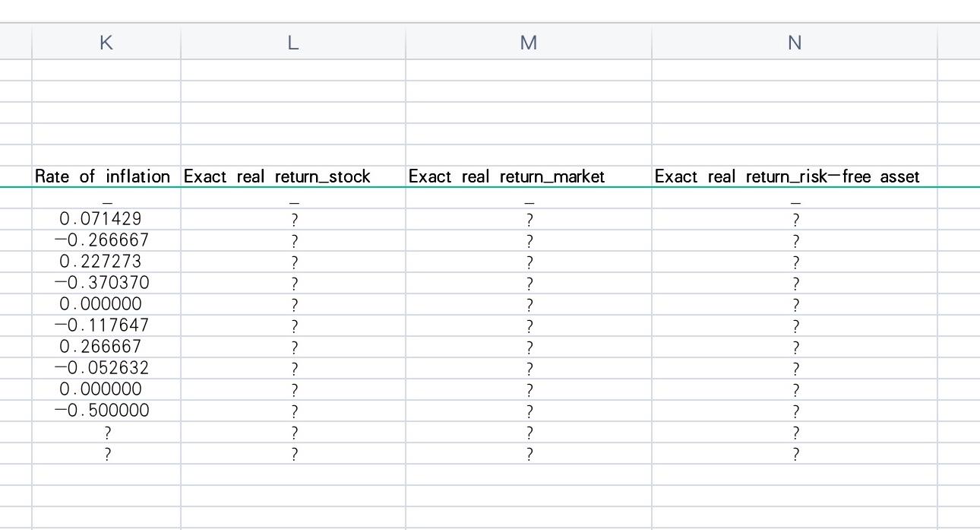Select the first '?' cell under Exact real return_stock

293,218
